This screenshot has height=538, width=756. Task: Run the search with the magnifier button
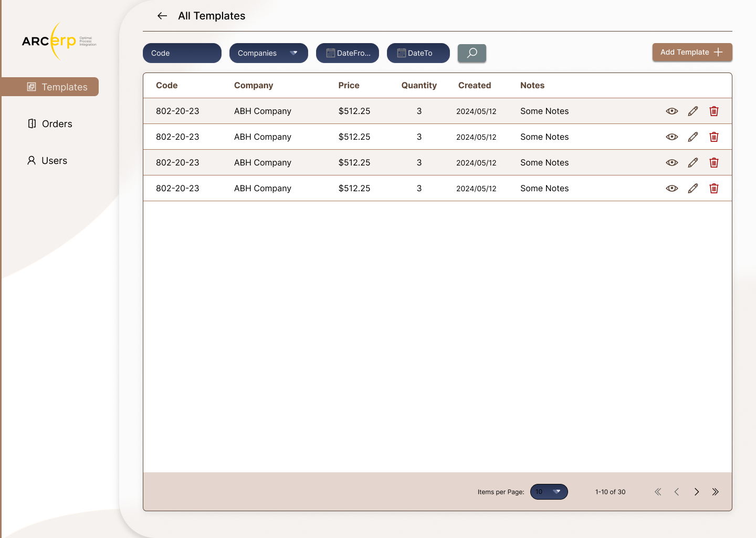pos(472,53)
